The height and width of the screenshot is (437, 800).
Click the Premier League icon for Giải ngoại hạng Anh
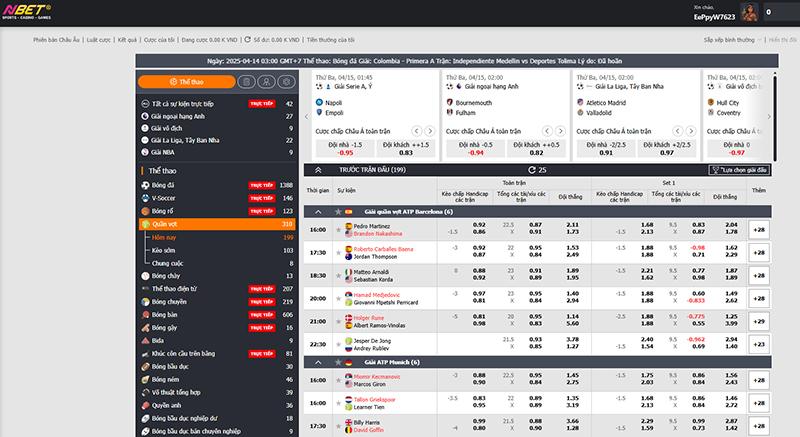145,116
